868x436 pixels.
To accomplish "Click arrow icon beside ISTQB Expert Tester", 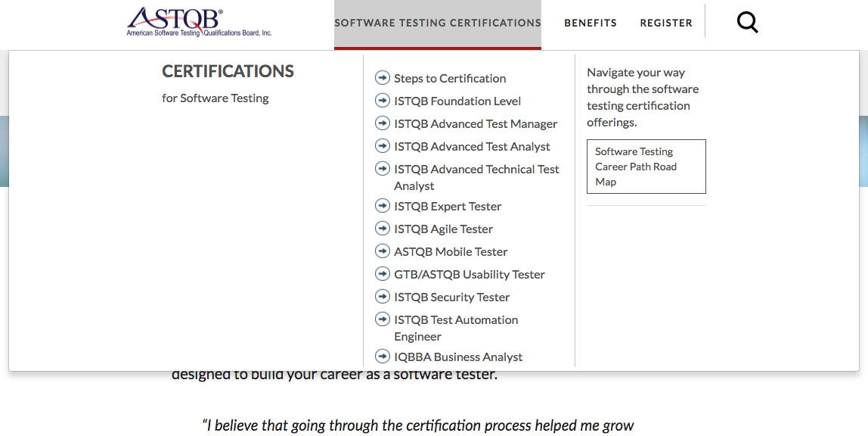I will click(383, 206).
